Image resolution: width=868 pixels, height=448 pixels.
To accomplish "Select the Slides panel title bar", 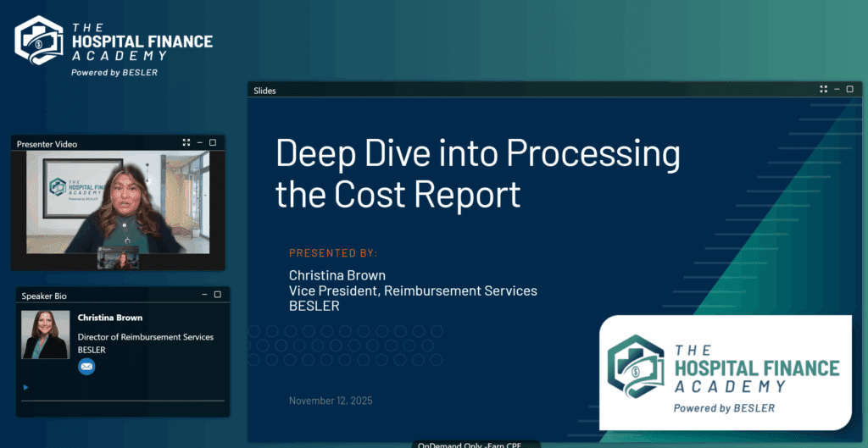I will [509, 90].
